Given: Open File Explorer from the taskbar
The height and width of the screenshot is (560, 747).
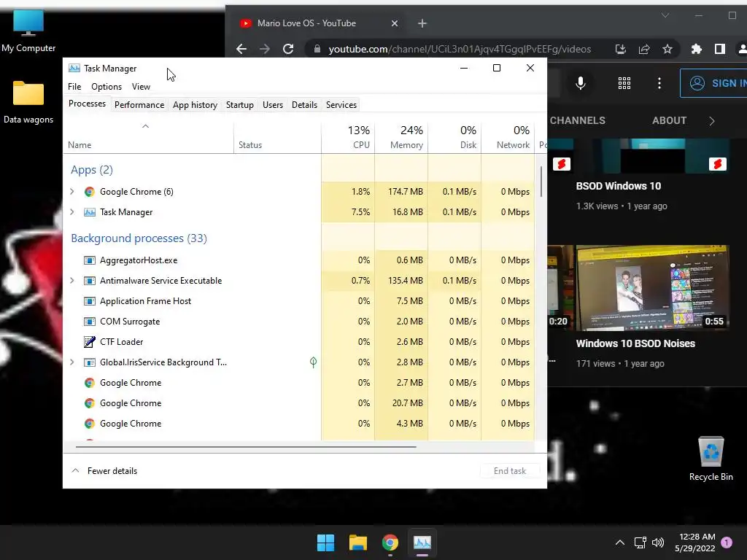Looking at the screenshot, I should click(357, 542).
